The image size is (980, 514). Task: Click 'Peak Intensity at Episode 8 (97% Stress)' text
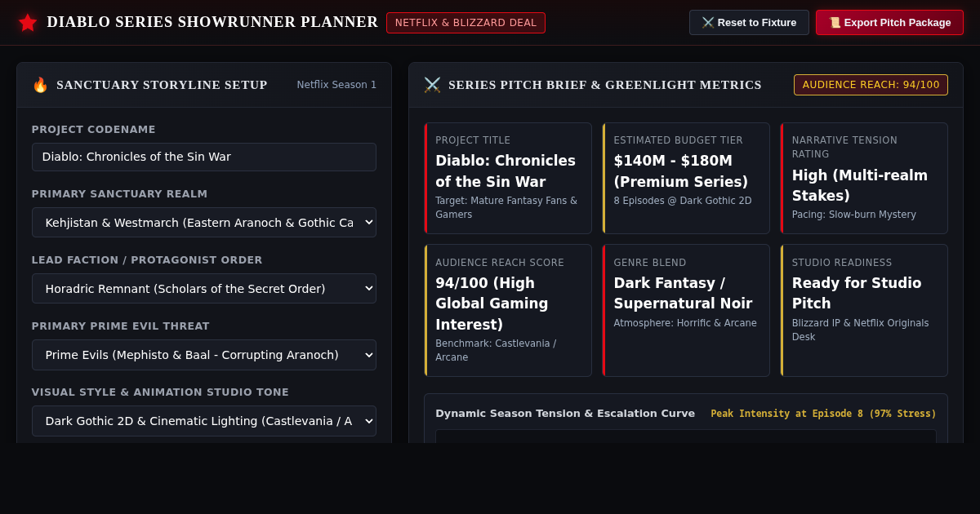(x=823, y=414)
